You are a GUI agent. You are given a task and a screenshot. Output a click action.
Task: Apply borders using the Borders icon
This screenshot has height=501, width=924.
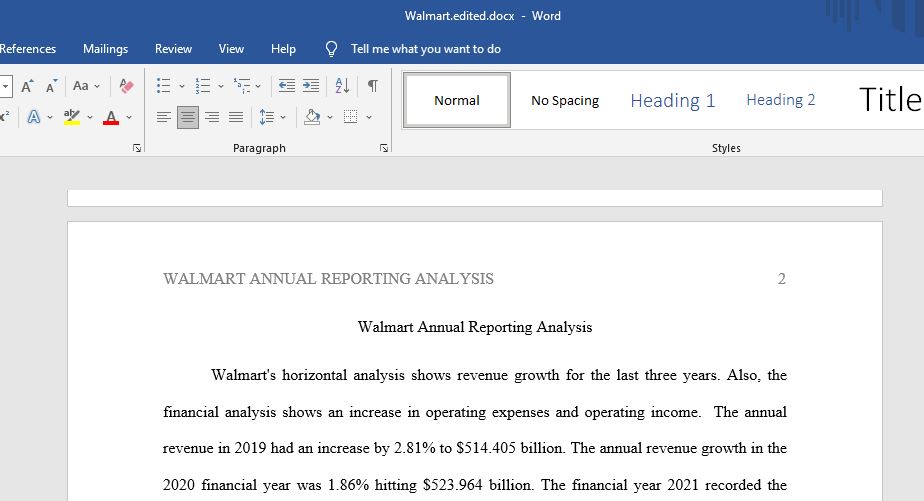click(351, 117)
